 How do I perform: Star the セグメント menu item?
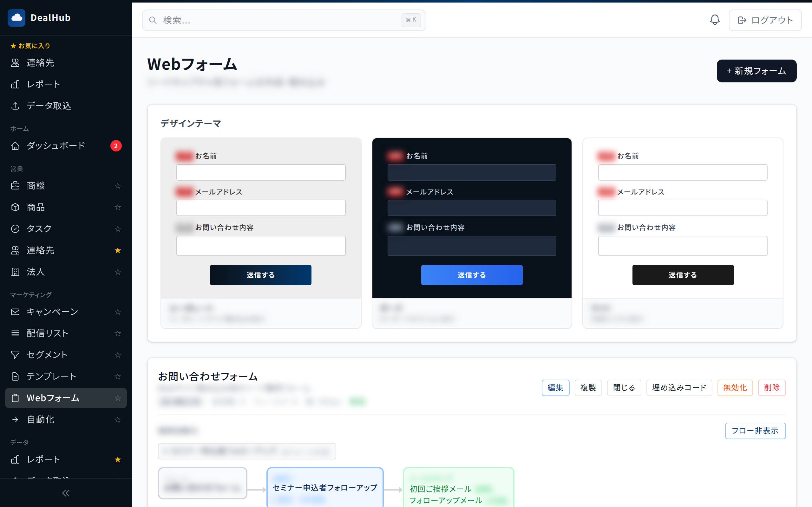tap(117, 355)
